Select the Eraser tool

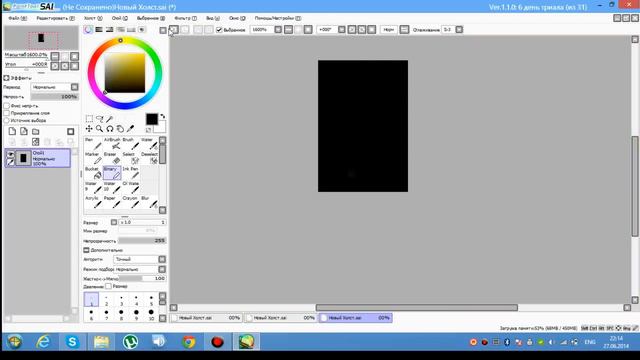click(112, 158)
